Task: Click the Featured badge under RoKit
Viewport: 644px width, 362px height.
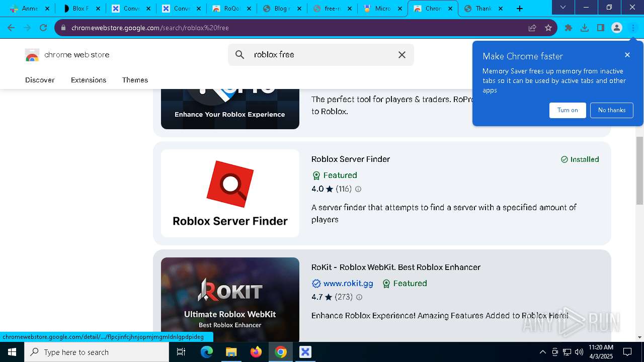Action: 405,283
